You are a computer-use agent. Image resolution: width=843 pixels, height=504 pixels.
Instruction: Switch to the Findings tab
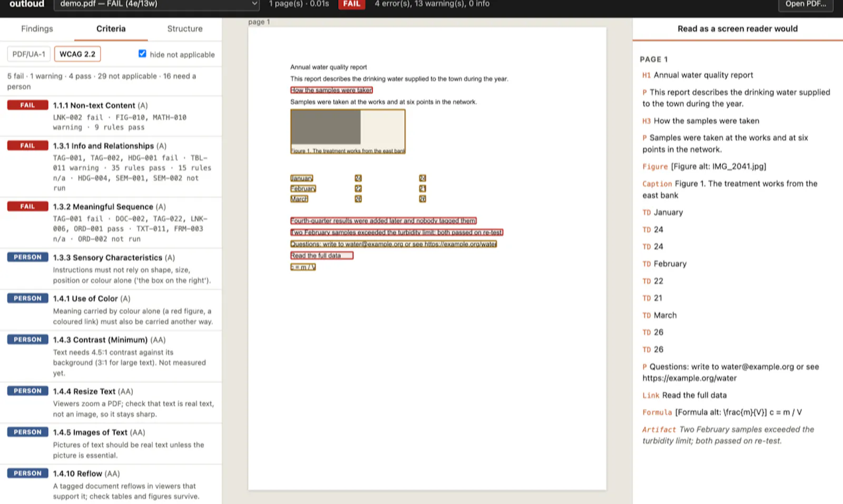(x=37, y=29)
